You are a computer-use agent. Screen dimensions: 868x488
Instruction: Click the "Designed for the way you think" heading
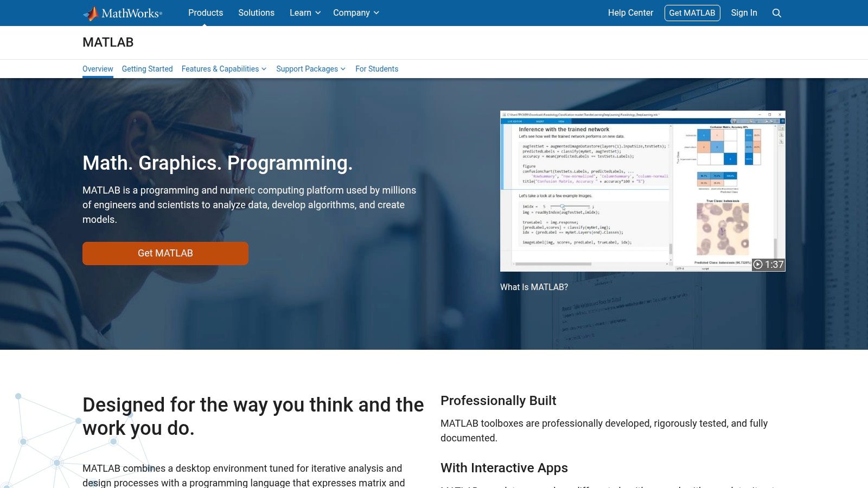click(x=253, y=416)
